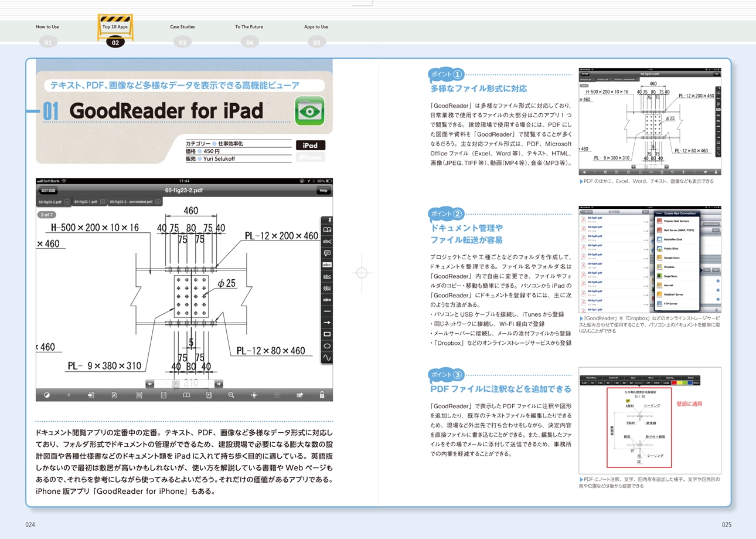Select the arrow drawing tool in large screenshot
This screenshot has height=539, width=756.
point(327,323)
